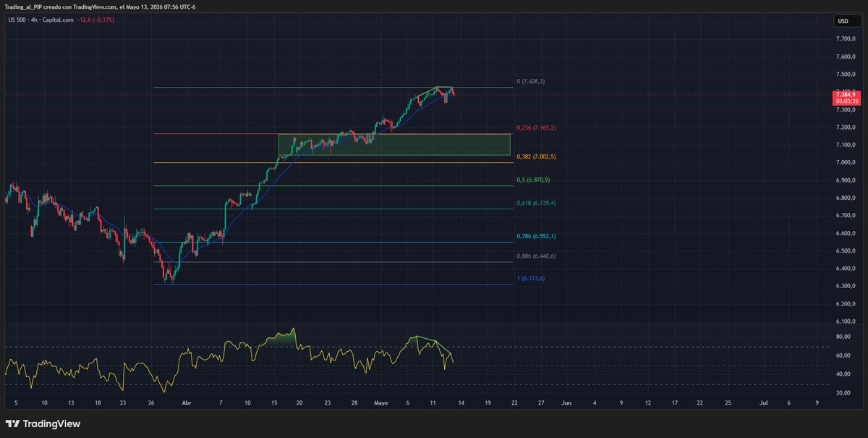868x438 pixels.
Task: Click the Abr label on time axis
Action: pyautogui.click(x=187, y=402)
